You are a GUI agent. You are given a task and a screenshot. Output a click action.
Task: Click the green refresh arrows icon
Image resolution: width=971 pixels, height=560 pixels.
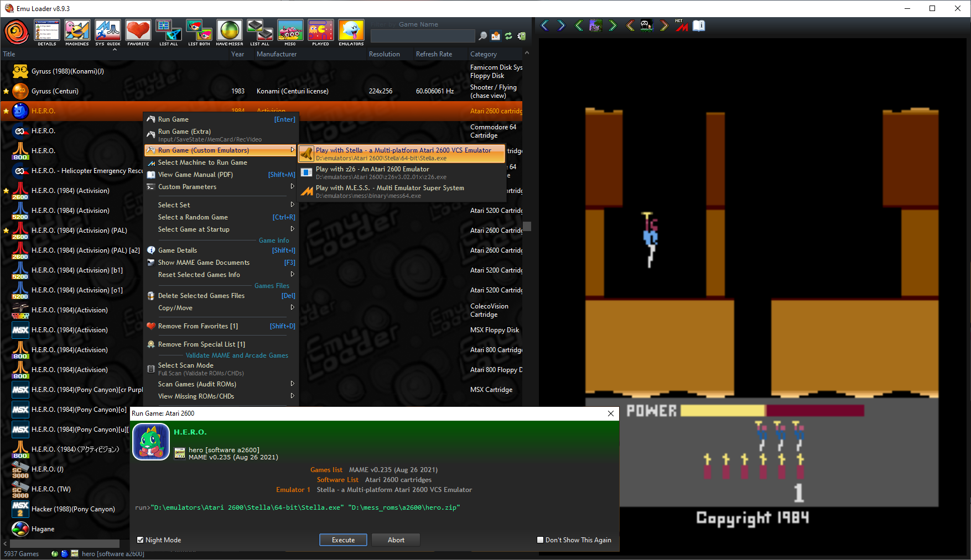(508, 36)
